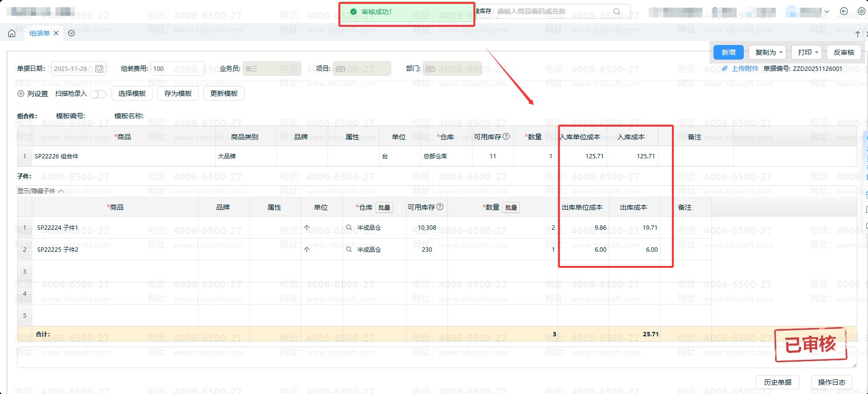Viewport: 868px width, 394px height.
Task: Click the back arrow circle icon
Action: [x=844, y=11]
